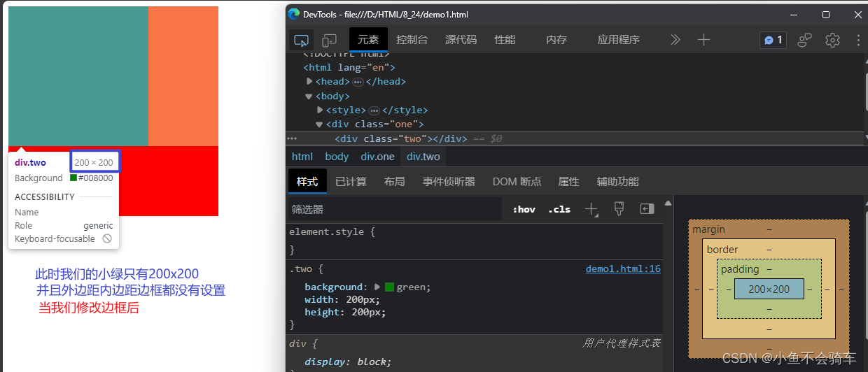Screen dimensions: 868x372
Task: Toggle the computed styles sidebar icon
Action: tap(647, 209)
